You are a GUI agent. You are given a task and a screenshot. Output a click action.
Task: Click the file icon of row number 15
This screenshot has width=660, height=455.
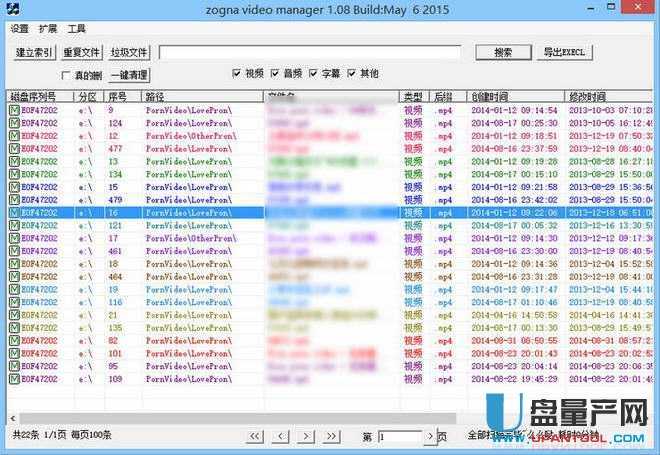coord(14,187)
